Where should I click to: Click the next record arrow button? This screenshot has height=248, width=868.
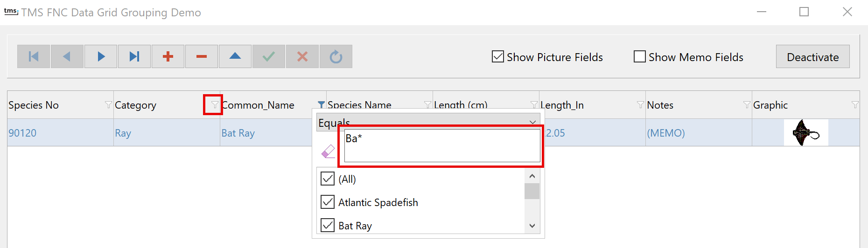coord(101,56)
